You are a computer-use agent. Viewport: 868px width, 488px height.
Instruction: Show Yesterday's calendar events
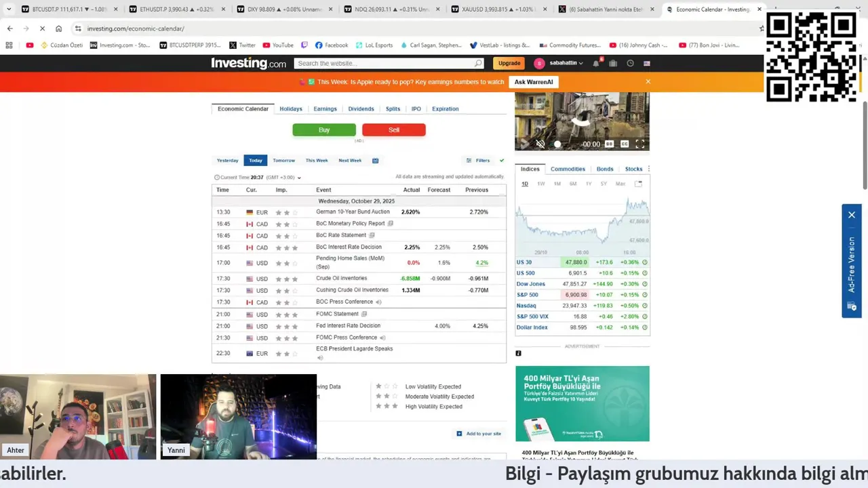tap(227, 161)
